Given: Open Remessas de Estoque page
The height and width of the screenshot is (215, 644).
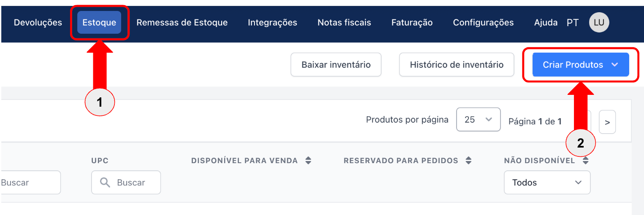Looking at the screenshot, I should click(x=182, y=23).
